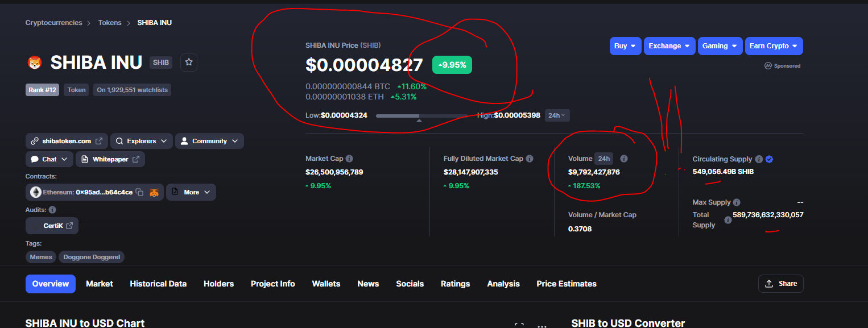
Task: Click the 589,736,632,330,057 total supply value
Action: pyautogui.click(x=768, y=214)
